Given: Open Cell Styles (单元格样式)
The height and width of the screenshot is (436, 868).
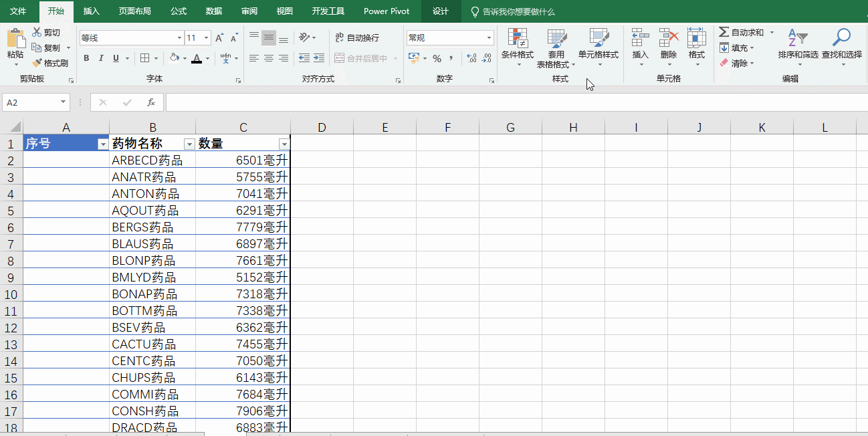Looking at the screenshot, I should pyautogui.click(x=599, y=47).
